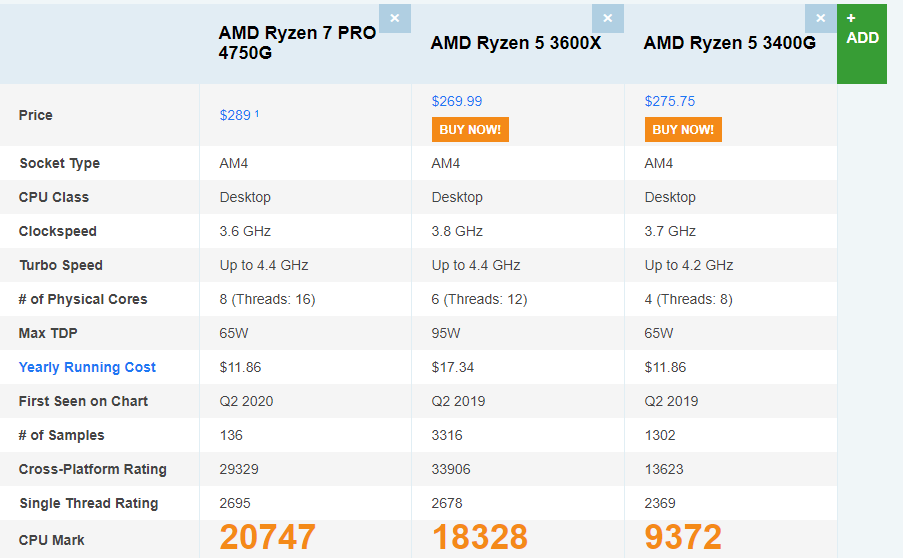Open the Yearly Running Cost link

87,367
